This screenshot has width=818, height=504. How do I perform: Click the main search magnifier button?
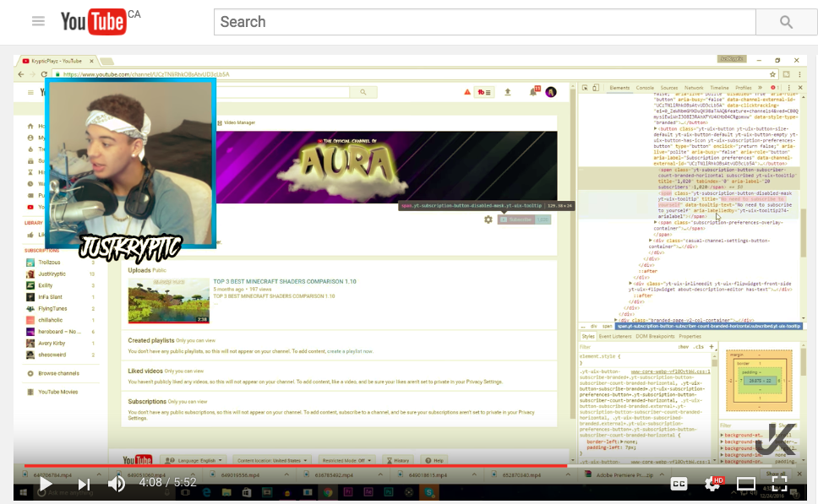click(x=786, y=22)
